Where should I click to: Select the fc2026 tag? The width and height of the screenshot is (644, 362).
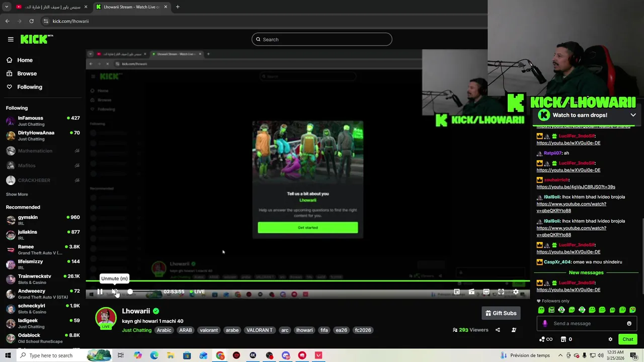(363, 330)
